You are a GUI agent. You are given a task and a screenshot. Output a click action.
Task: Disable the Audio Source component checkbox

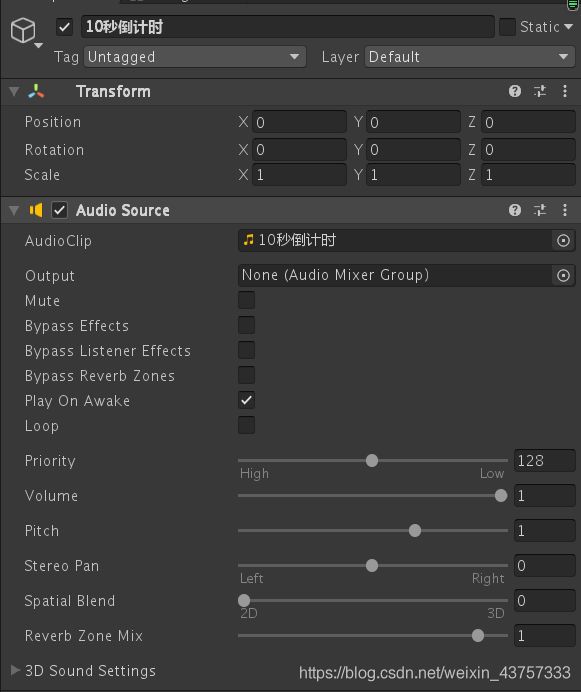(x=60, y=210)
